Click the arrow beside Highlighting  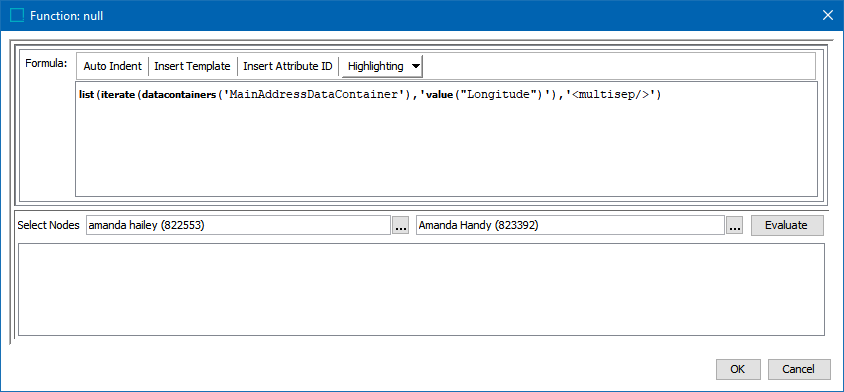[x=416, y=67]
